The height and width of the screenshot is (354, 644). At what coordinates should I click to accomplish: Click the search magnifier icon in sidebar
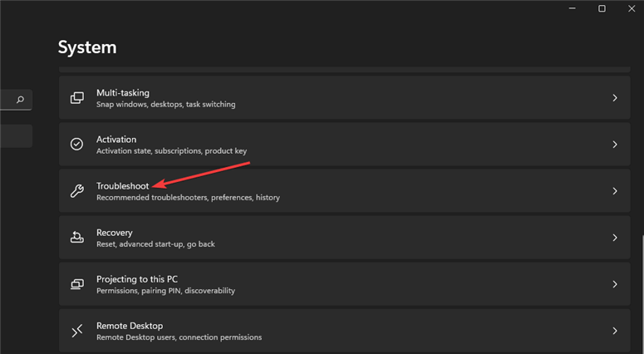coord(20,100)
